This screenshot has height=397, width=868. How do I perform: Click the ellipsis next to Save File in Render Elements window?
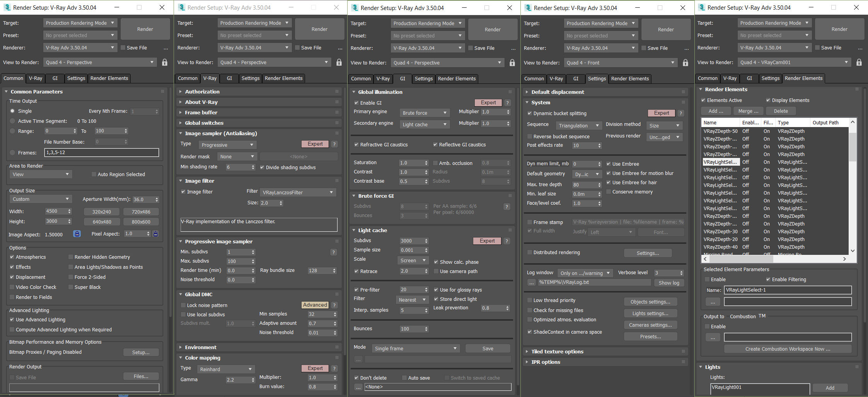coord(860,48)
